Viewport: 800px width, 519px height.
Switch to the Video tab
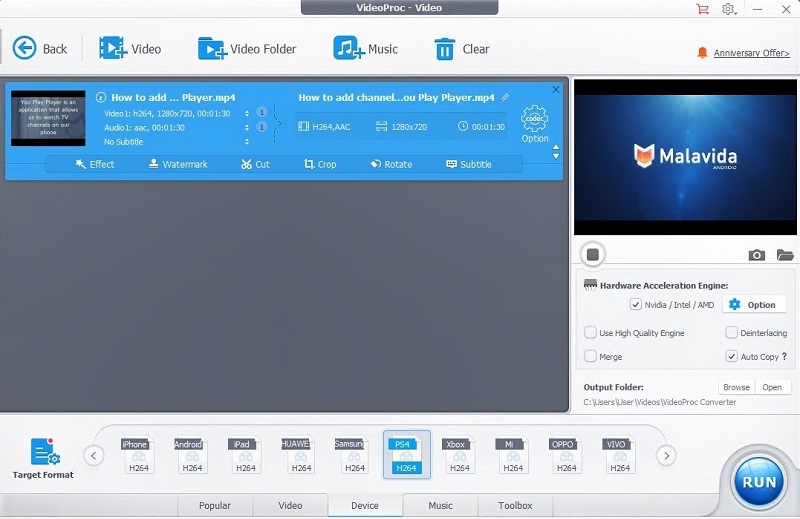click(290, 505)
